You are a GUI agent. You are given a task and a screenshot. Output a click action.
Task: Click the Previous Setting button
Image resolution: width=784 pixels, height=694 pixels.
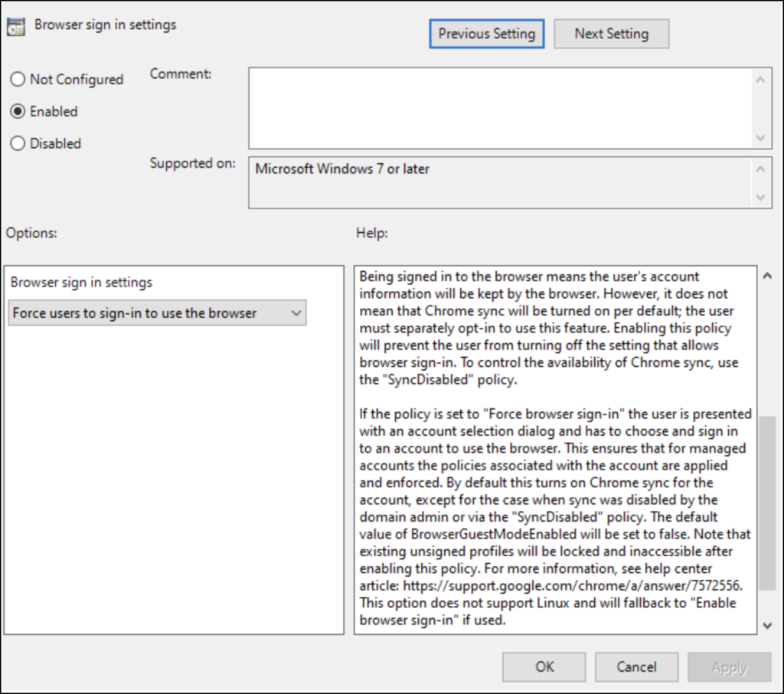point(486,34)
